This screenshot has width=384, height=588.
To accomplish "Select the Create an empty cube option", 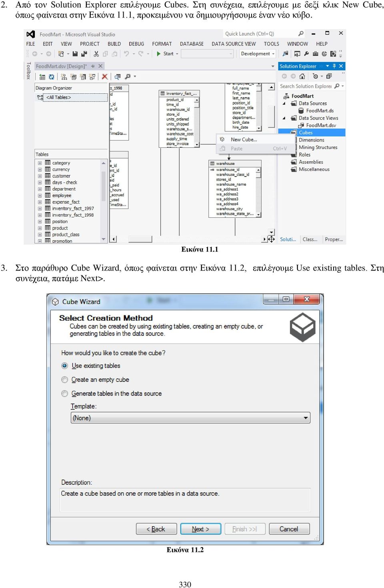I will (64, 379).
